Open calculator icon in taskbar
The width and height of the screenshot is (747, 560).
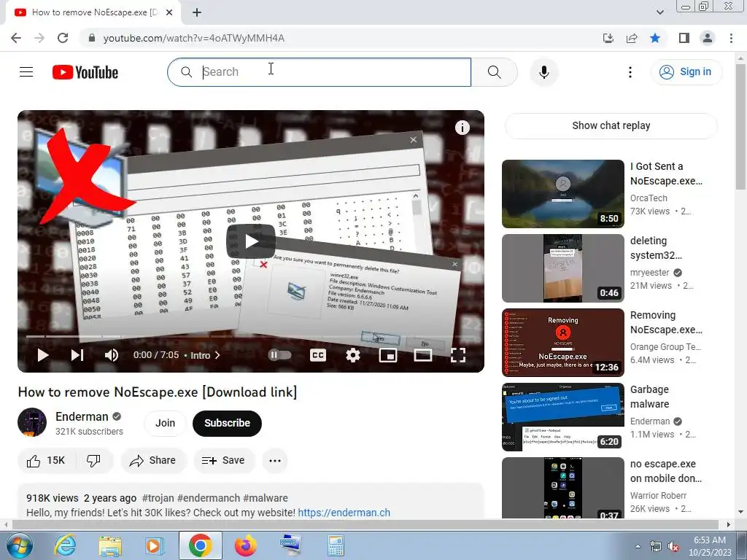click(336, 545)
